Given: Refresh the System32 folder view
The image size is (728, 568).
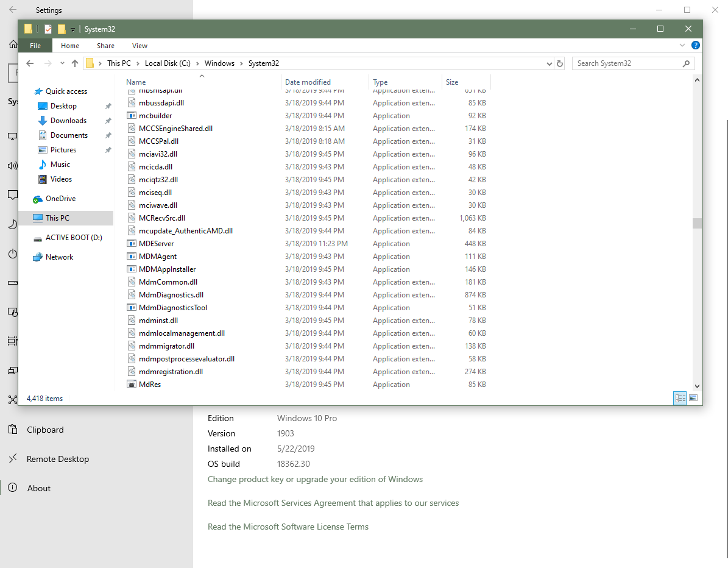Looking at the screenshot, I should [560, 63].
